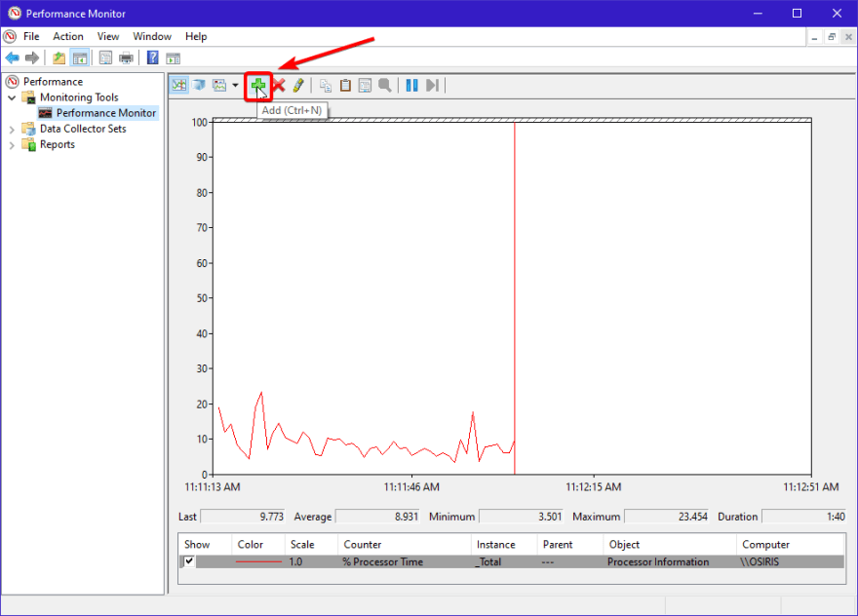
Task: Open the File menu
Action: pyautogui.click(x=31, y=37)
